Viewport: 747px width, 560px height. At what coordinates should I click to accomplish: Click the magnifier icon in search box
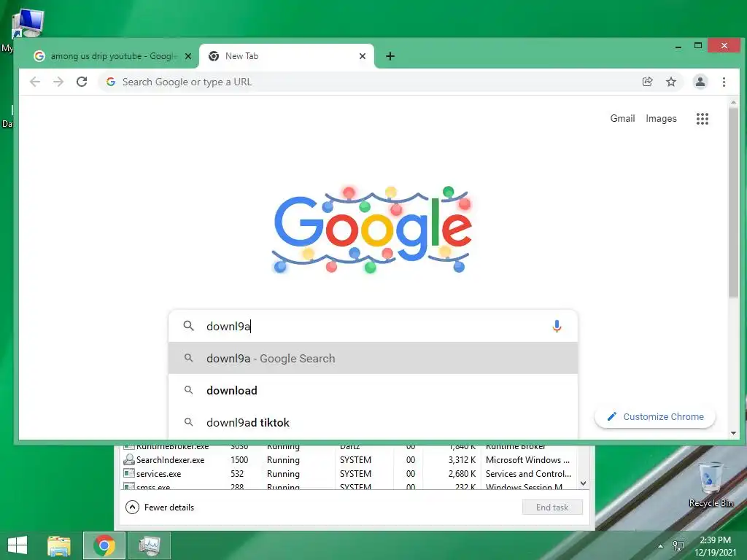189,326
